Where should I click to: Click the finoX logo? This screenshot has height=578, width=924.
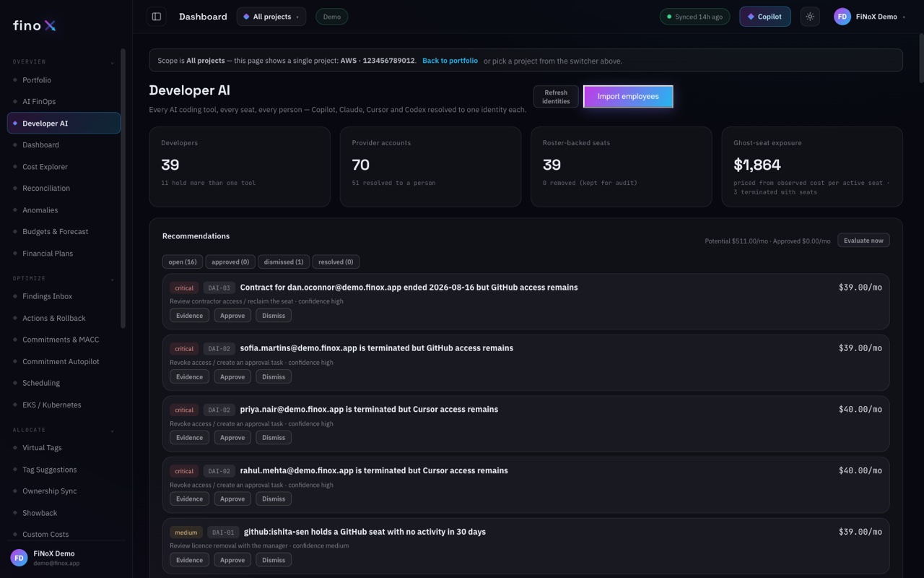click(35, 25)
